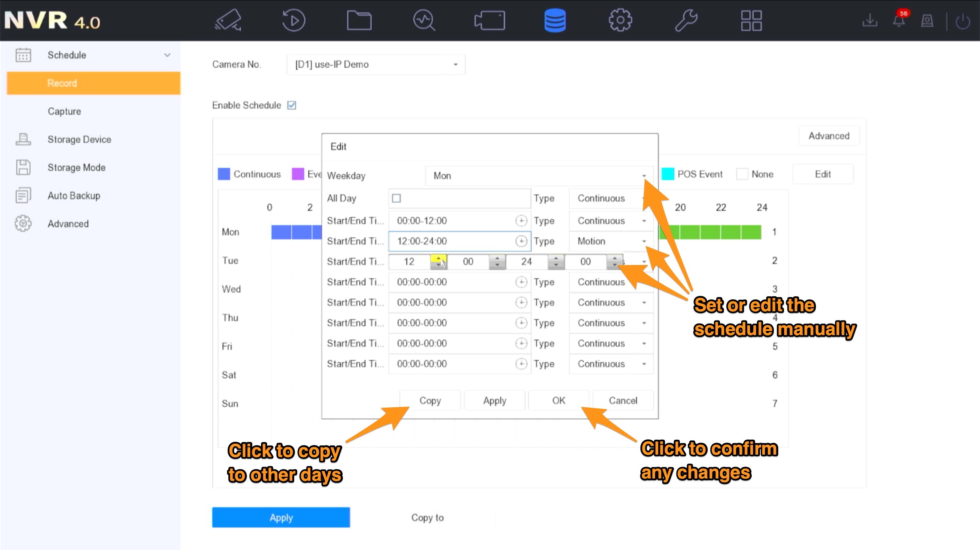Open the storage database icon
The image size is (980, 550).
click(555, 20)
